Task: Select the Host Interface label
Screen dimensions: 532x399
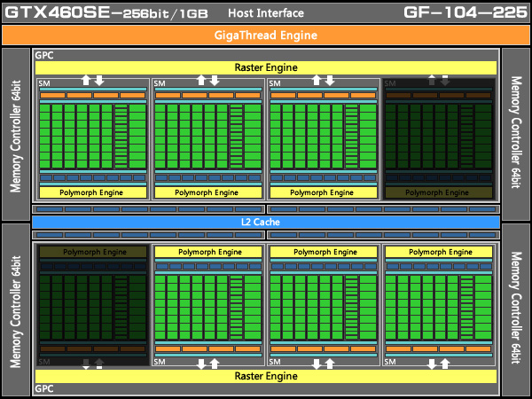Action: [266, 13]
